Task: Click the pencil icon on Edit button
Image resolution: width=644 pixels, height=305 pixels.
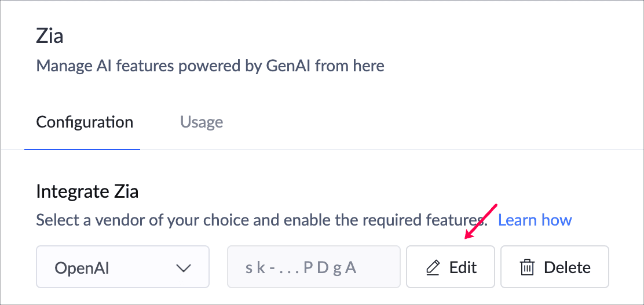Action: click(x=433, y=267)
